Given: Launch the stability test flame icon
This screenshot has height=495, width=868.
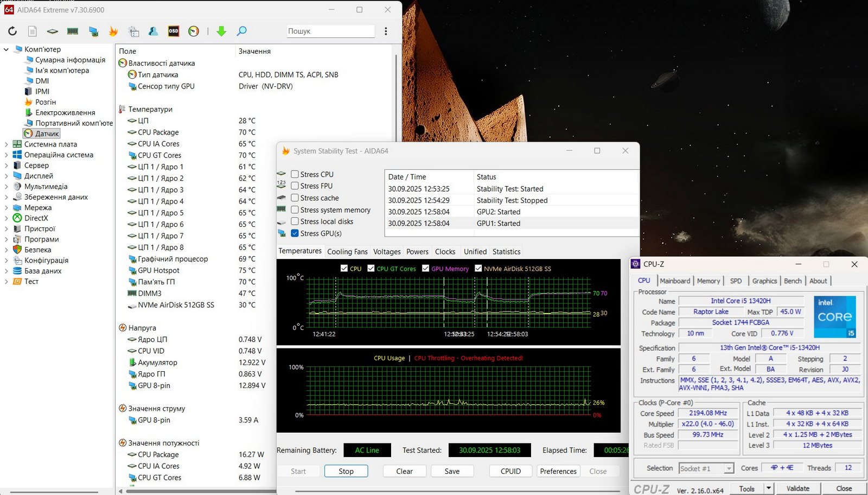Looking at the screenshot, I should click(x=113, y=31).
